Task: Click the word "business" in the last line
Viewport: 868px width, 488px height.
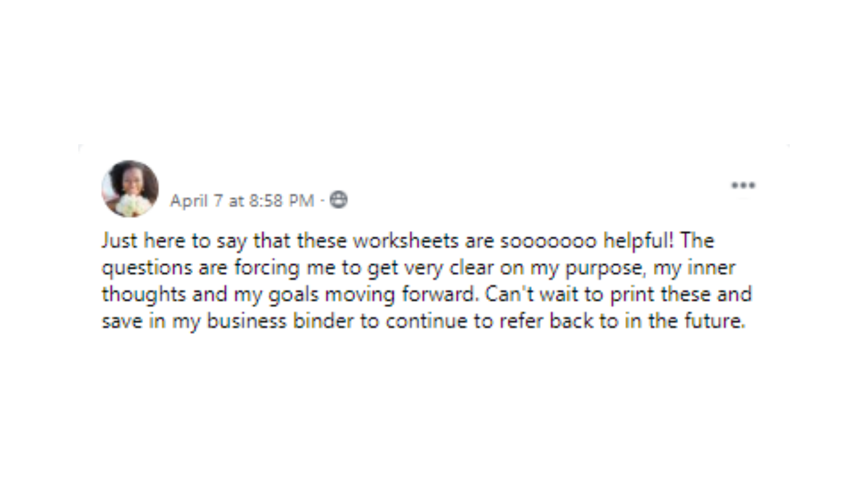Action: pyautogui.click(x=246, y=321)
